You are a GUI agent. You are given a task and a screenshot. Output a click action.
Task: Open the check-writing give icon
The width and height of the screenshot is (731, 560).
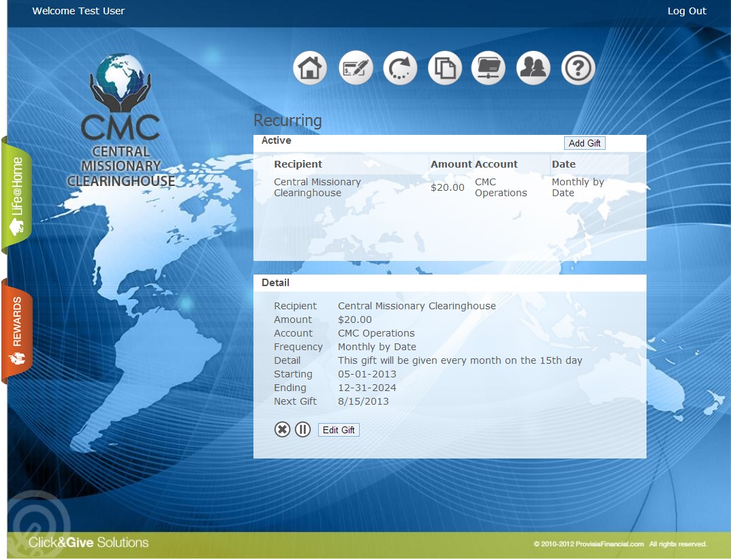(356, 68)
